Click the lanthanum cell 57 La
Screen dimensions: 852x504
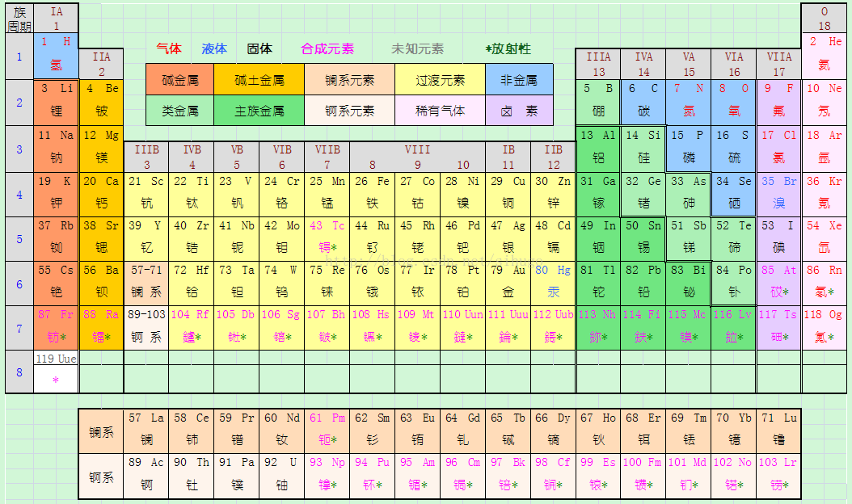pos(146,431)
